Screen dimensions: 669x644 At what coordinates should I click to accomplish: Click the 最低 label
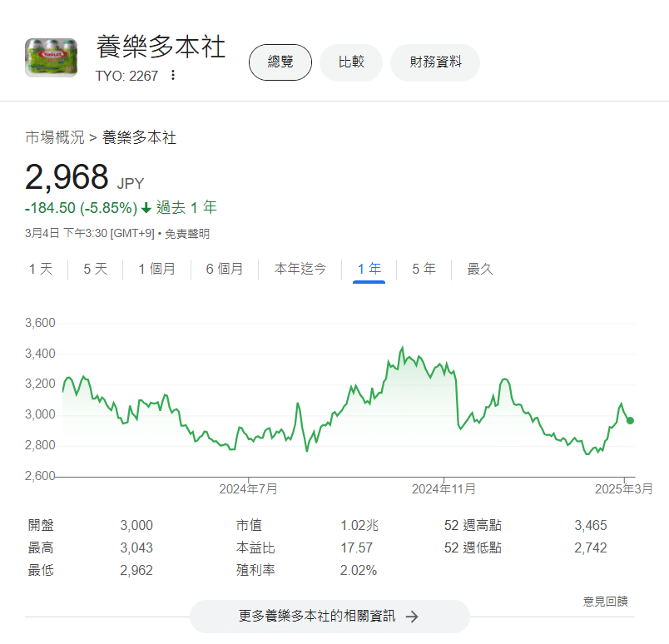[41, 571]
